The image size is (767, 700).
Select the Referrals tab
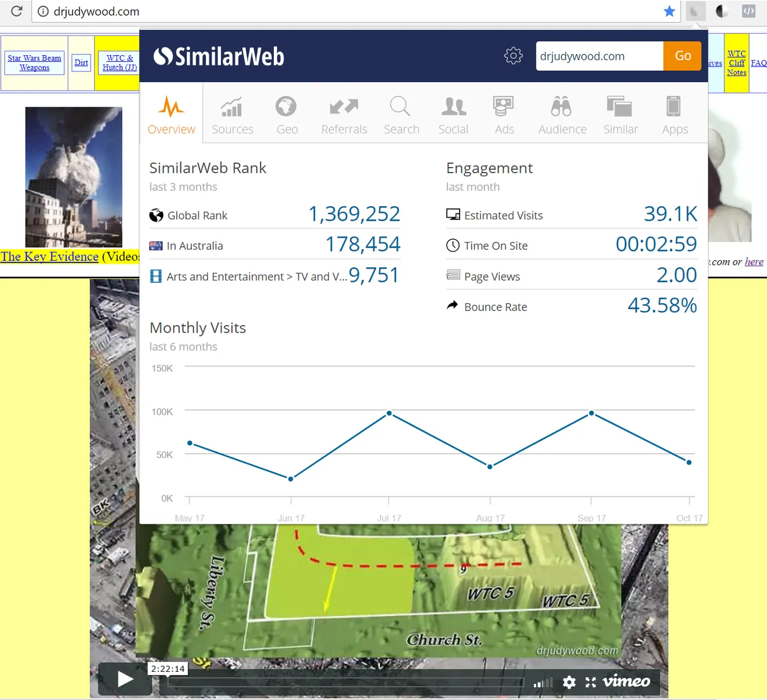(344, 114)
